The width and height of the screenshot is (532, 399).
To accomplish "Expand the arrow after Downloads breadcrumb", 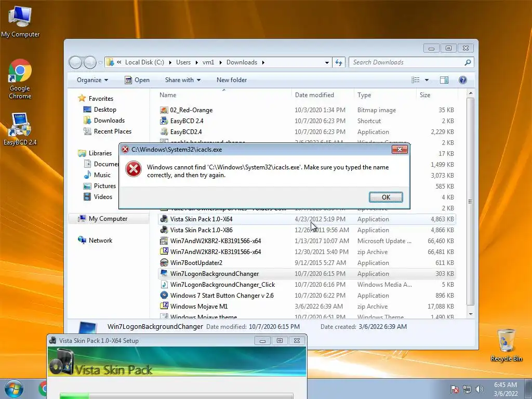I will click(263, 62).
